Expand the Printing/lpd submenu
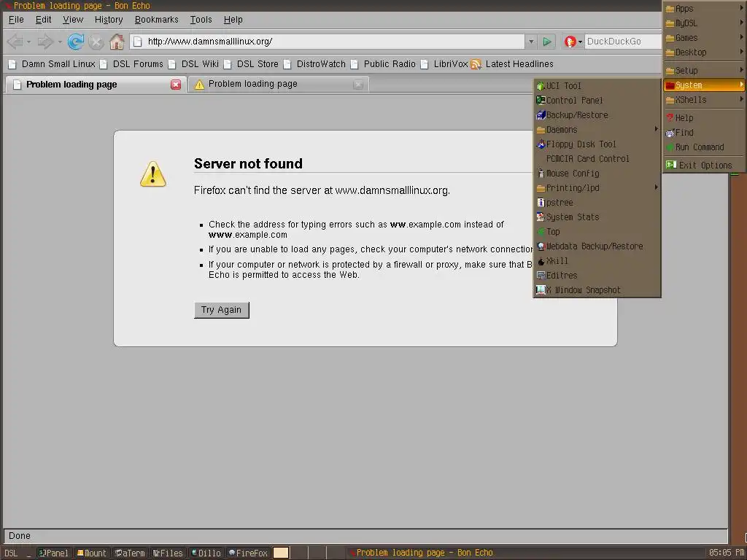 coord(597,188)
